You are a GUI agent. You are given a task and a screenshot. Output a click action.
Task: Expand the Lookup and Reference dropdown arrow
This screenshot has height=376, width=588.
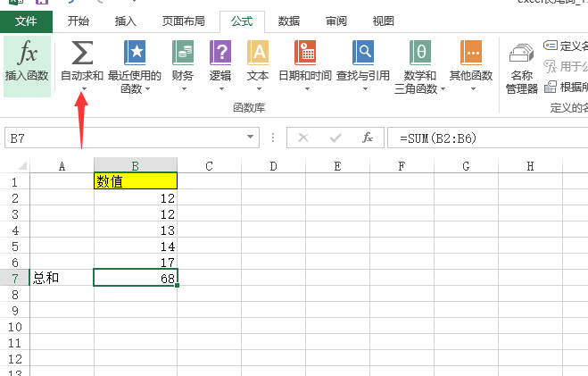point(365,89)
